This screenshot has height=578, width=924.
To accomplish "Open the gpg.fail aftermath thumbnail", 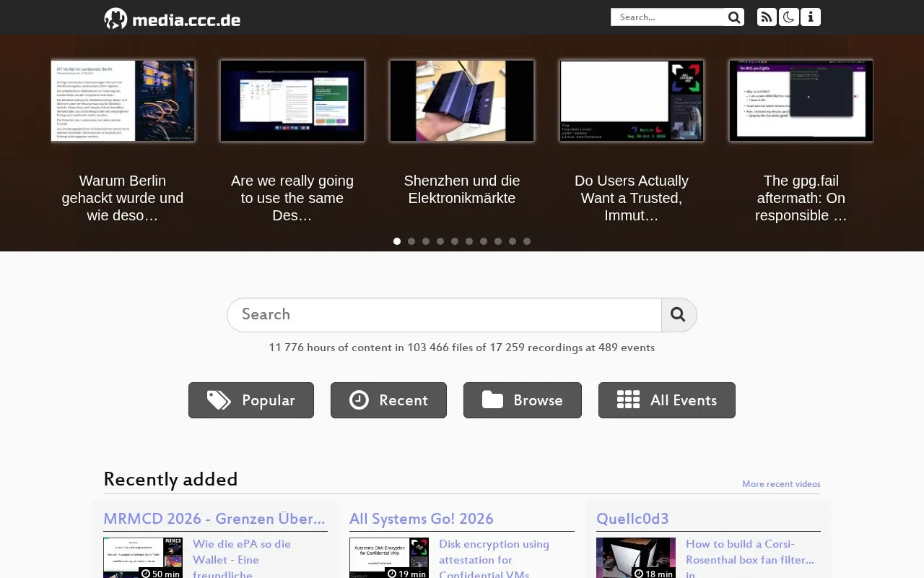I will [801, 100].
